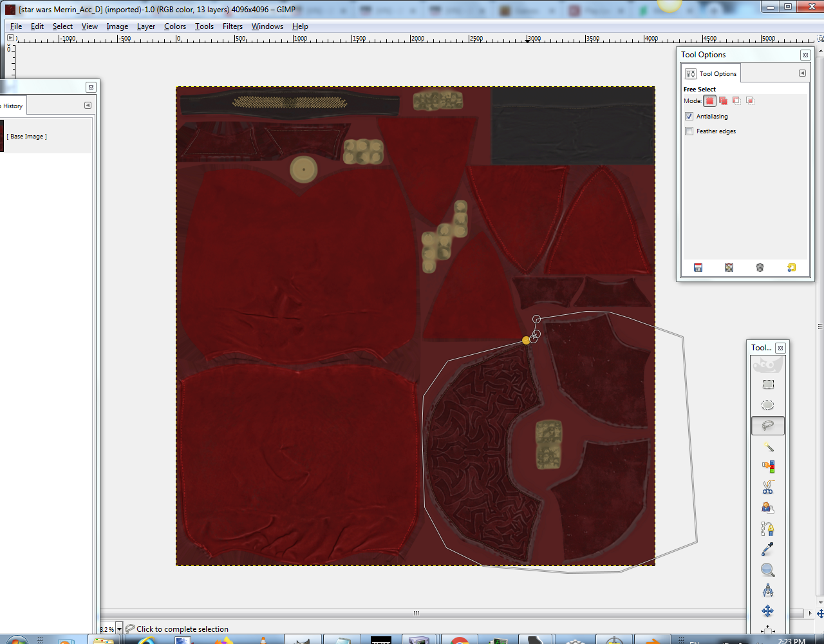Viewport: 824px width, 644px height.
Task: Click the navigate image icon at canvas corner
Action: (820, 614)
